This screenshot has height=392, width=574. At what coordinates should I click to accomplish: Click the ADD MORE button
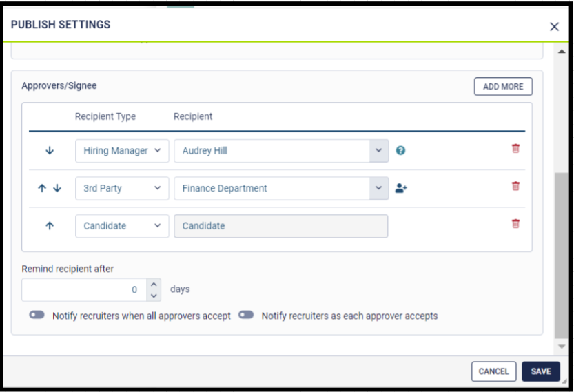click(x=503, y=87)
